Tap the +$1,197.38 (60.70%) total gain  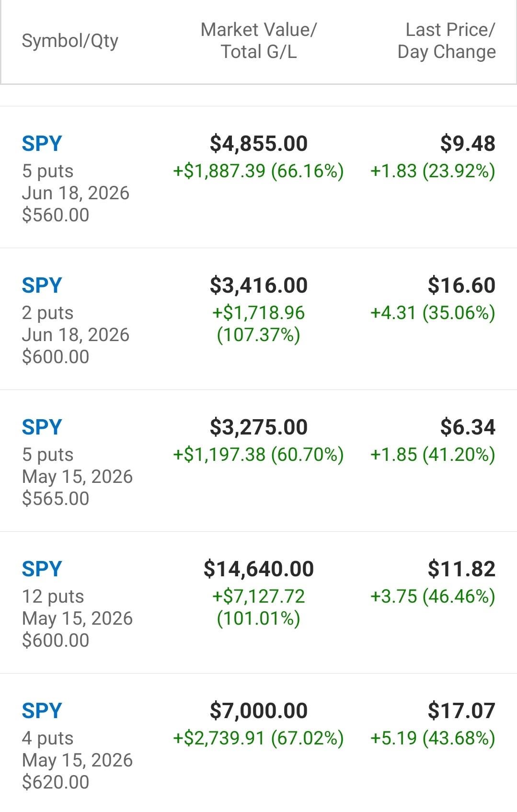pos(259,455)
